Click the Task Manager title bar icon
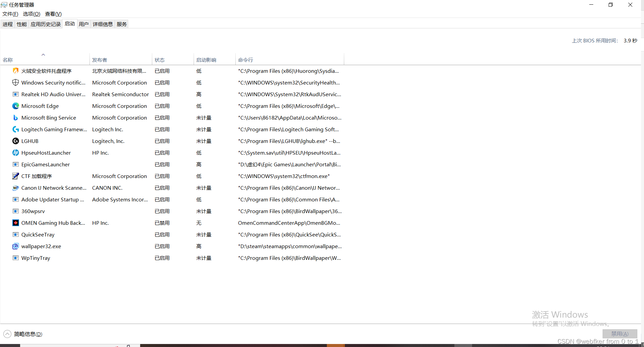 pos(4,5)
